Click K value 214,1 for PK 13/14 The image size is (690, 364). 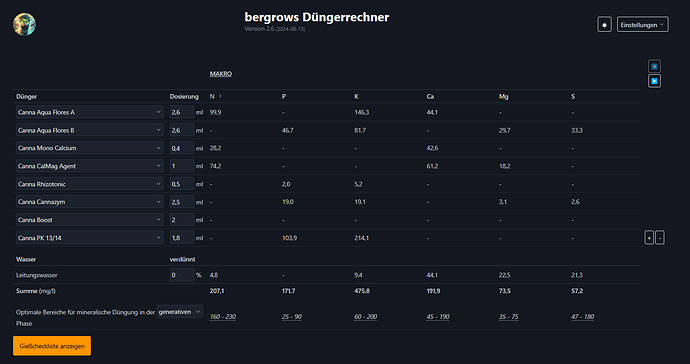click(361, 238)
